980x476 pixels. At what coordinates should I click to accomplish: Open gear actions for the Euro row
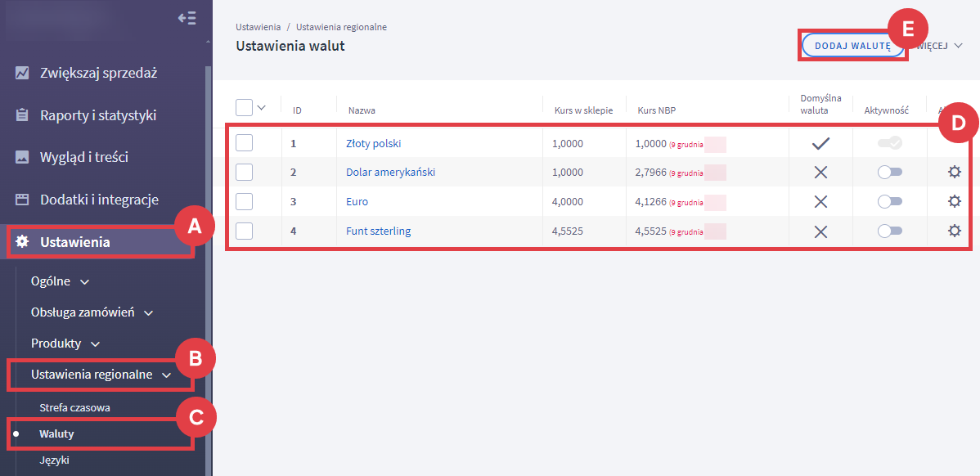click(954, 201)
